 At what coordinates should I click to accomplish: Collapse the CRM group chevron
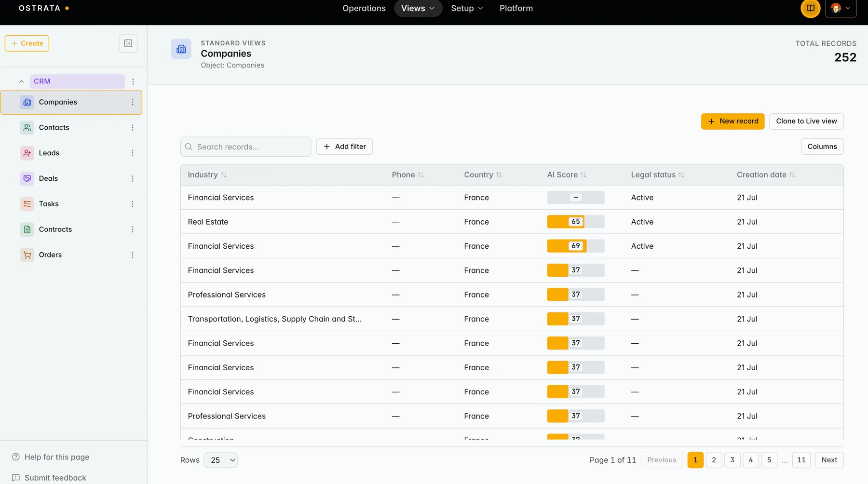pos(21,81)
